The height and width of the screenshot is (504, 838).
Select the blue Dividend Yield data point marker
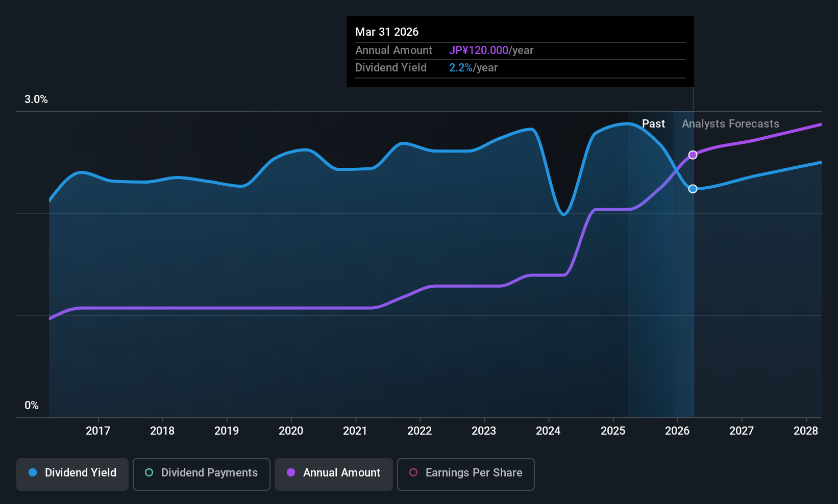pyautogui.click(x=693, y=189)
